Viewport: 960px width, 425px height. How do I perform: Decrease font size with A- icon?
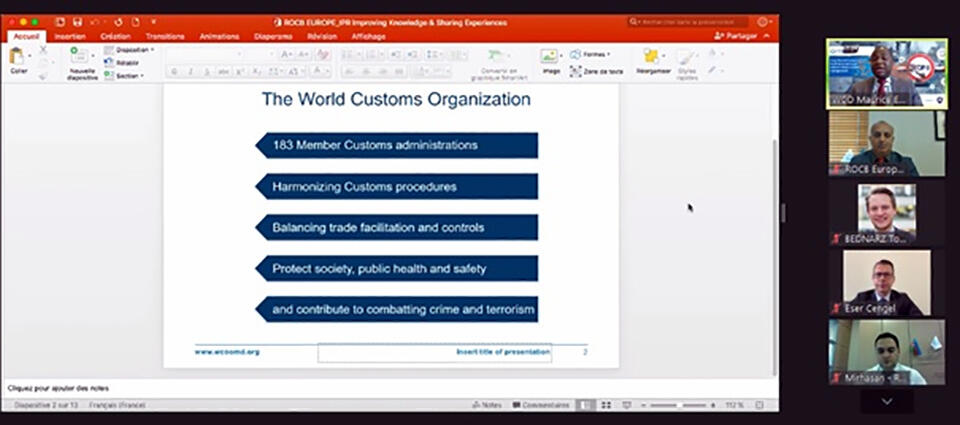click(x=303, y=55)
